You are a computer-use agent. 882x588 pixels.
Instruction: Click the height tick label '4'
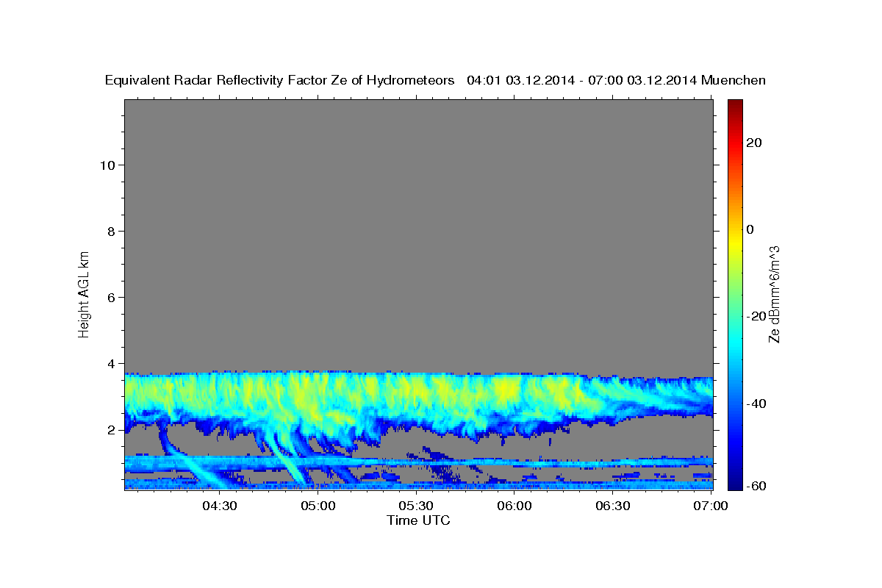112,363
